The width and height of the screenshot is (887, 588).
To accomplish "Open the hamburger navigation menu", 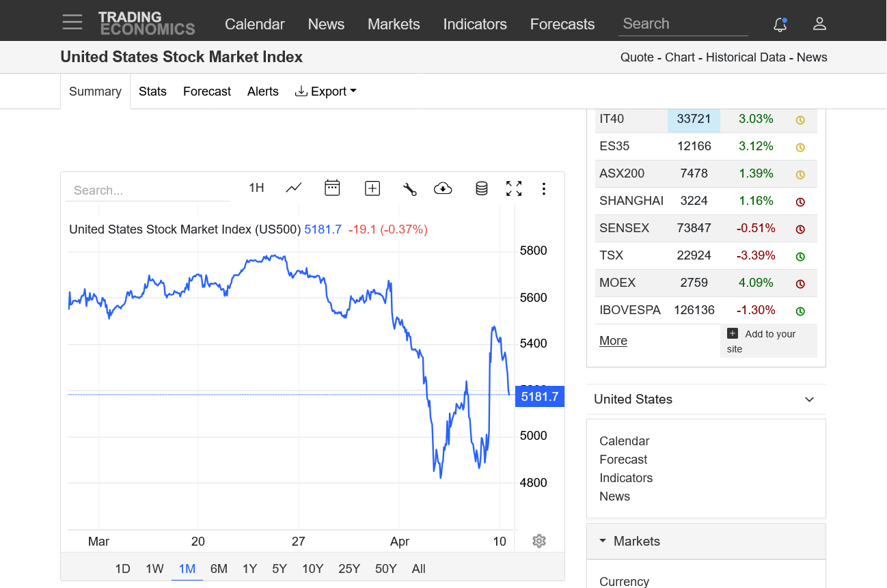I will pos(72,23).
